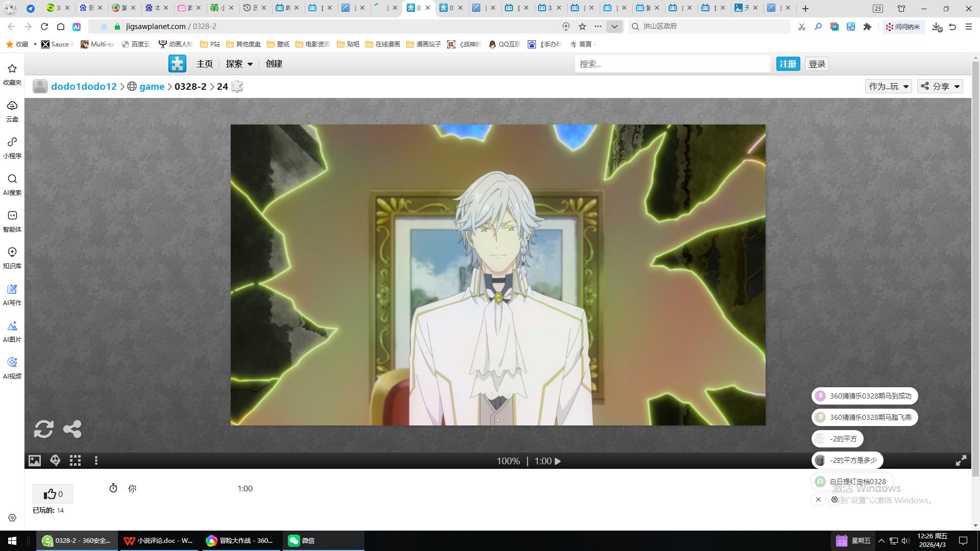Open the 作为...玩 dropdown

(x=888, y=86)
